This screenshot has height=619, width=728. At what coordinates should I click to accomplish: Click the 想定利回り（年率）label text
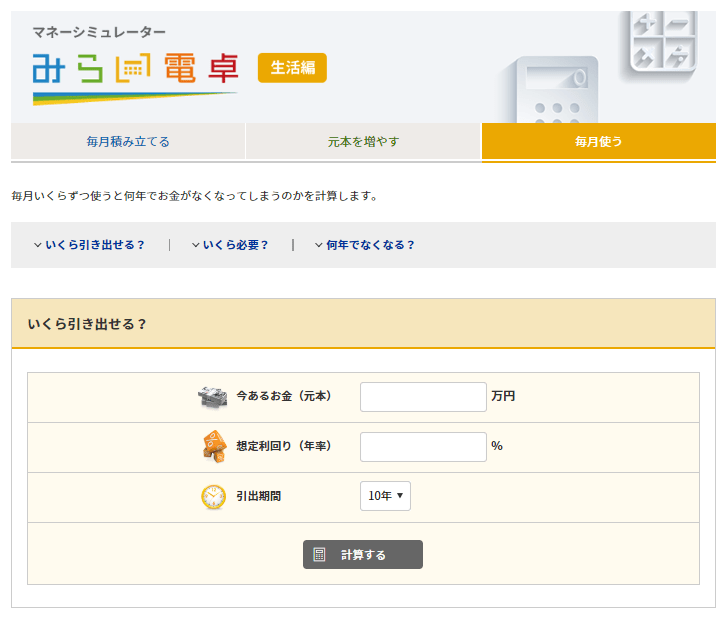point(283,446)
